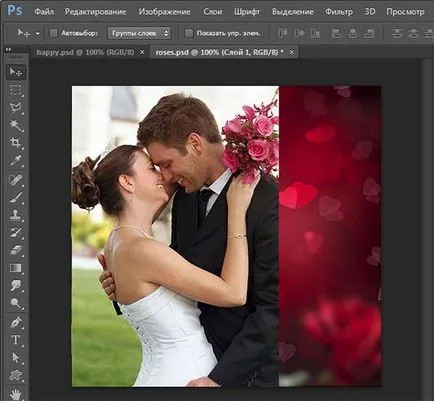
Task: Activate the Magic Wand tool
Action: [16, 125]
